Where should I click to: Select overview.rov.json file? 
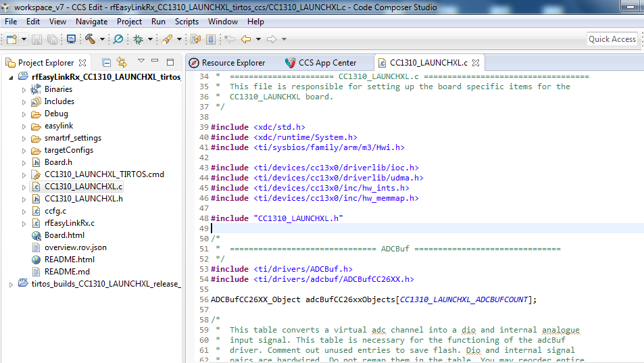[x=76, y=247]
